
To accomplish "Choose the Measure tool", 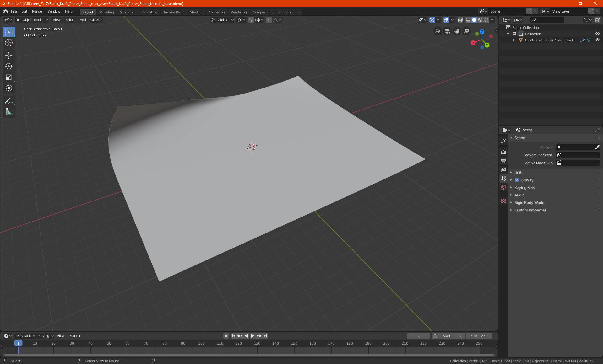I will (x=9, y=112).
